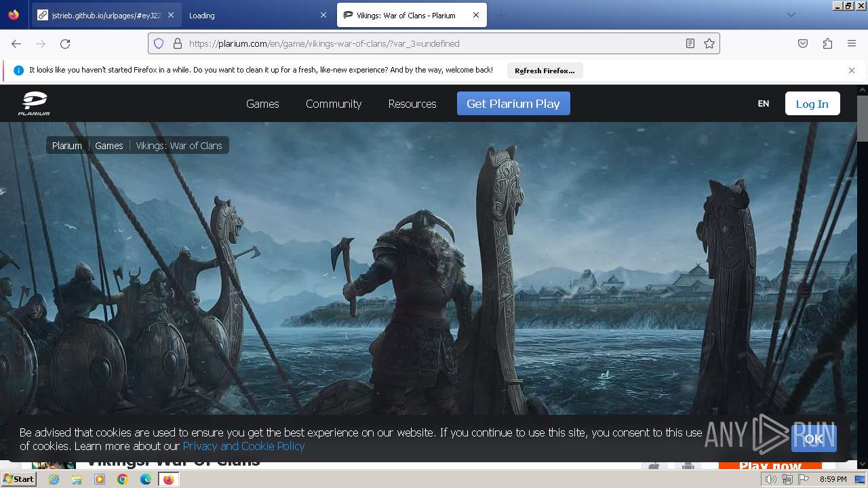
Task: Open File Explorer from taskbar
Action: click(x=77, y=479)
